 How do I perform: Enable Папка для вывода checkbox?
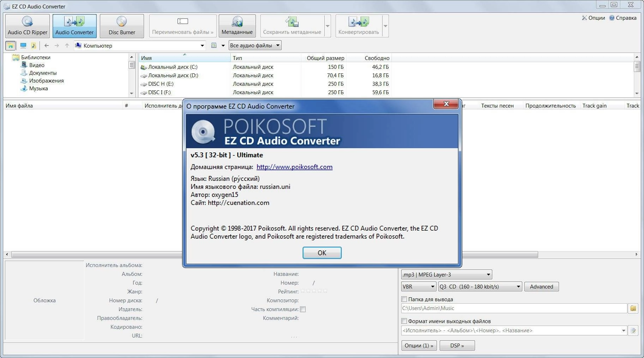tap(404, 299)
